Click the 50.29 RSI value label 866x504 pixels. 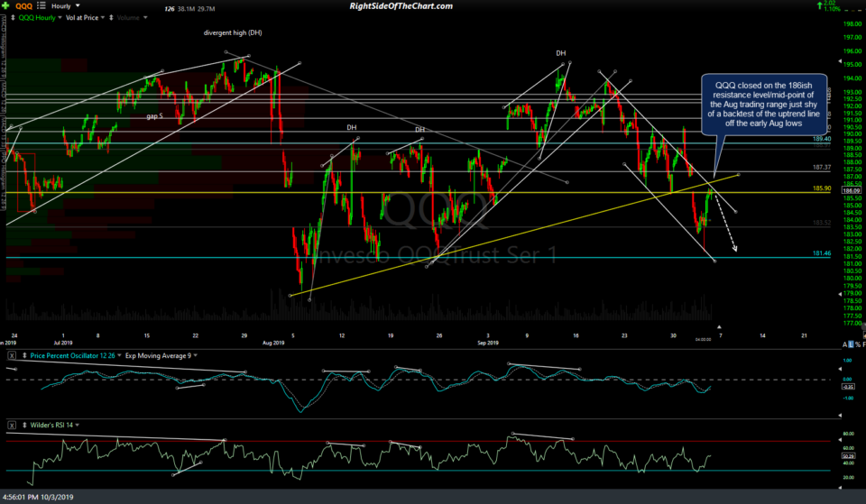(x=848, y=456)
